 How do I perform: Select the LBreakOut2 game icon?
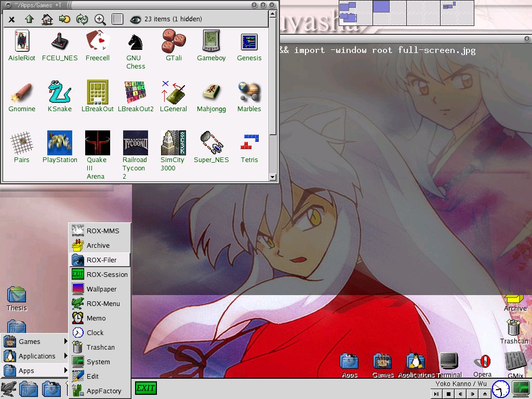point(136,97)
